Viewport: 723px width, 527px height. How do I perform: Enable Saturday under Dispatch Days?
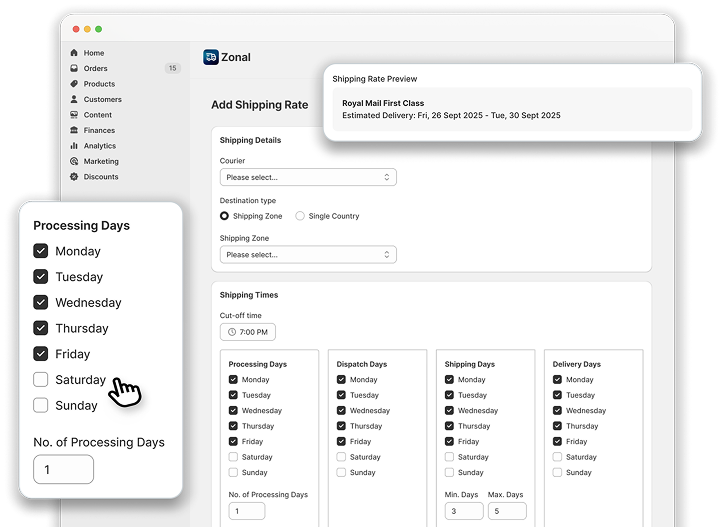point(341,457)
